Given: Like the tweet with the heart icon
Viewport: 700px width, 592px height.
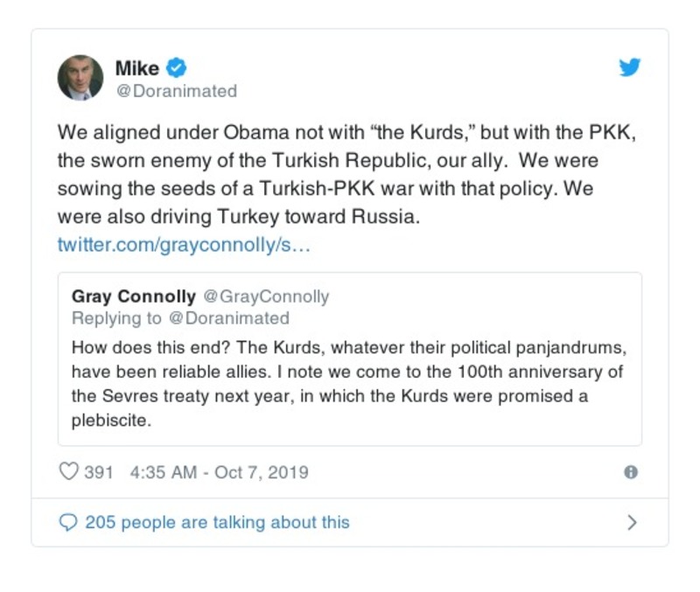Looking at the screenshot, I should click(x=68, y=472).
